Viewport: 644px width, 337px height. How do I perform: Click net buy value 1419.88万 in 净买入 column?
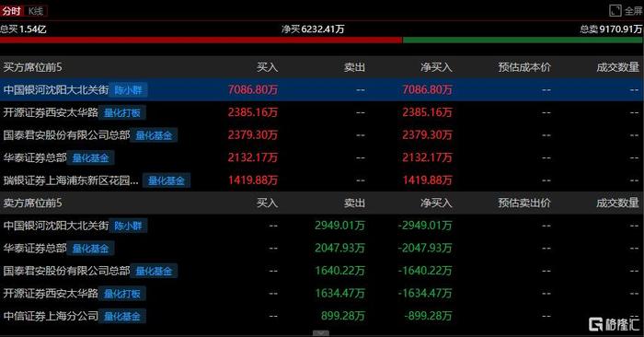(x=427, y=180)
